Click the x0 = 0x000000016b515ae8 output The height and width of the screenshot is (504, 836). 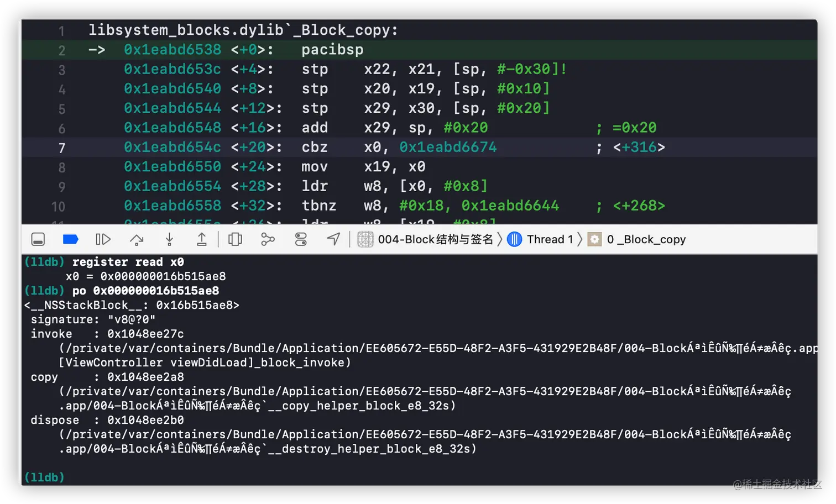146,276
